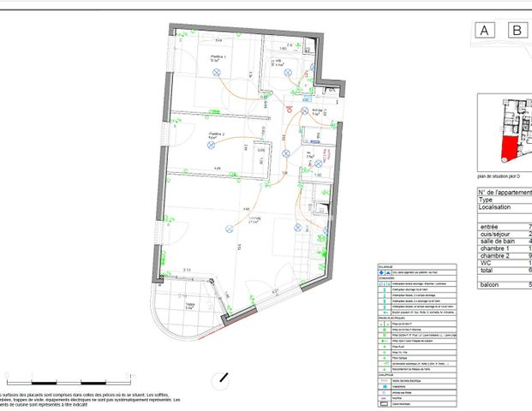Click the ceiling light symbol in the bathroom
Image resolution: width=532 pixels, height=411 pixels.
coord(288,72)
